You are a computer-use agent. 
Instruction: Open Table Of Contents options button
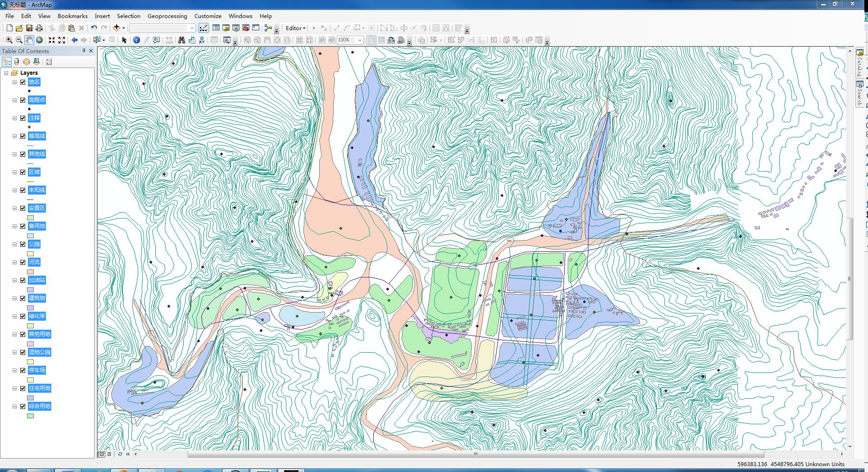pos(49,62)
